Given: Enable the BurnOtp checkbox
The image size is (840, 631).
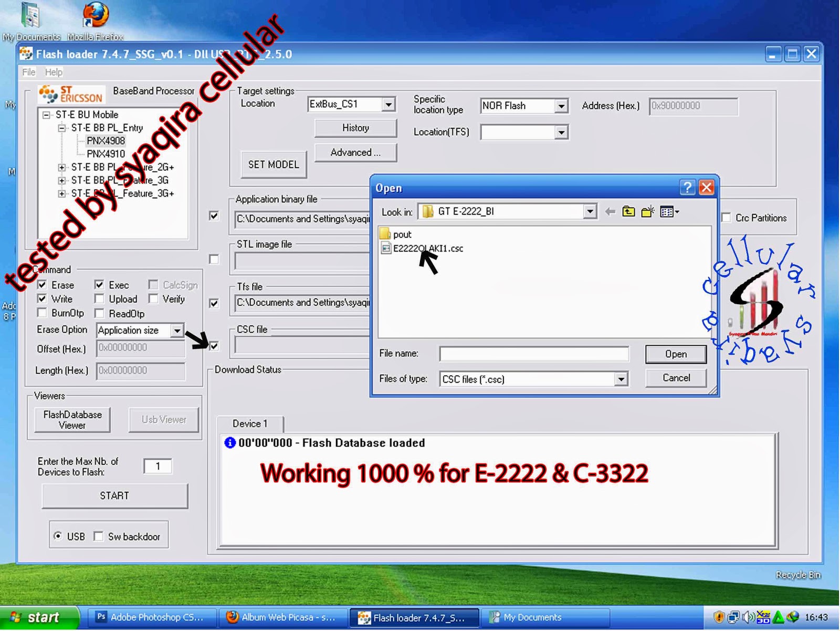Looking at the screenshot, I should click(x=42, y=313).
